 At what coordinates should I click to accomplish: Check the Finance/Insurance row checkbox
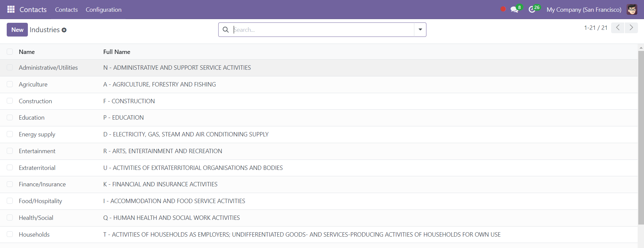coord(10,184)
